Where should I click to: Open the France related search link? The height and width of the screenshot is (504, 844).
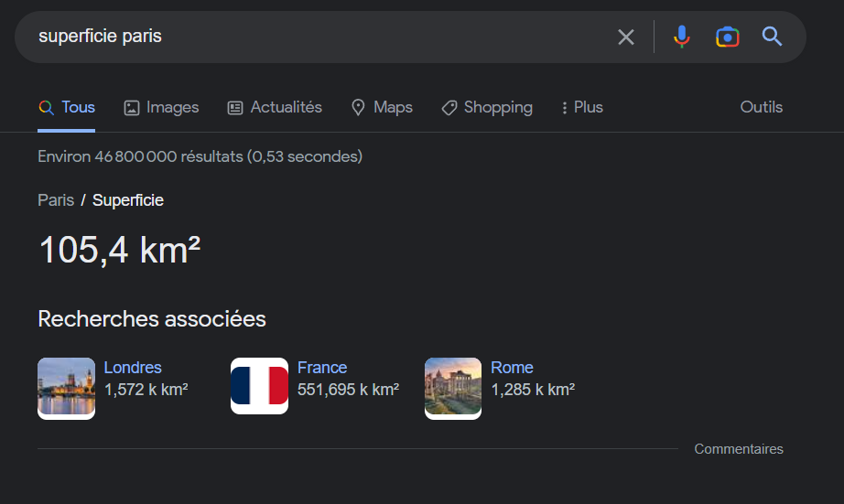click(322, 368)
